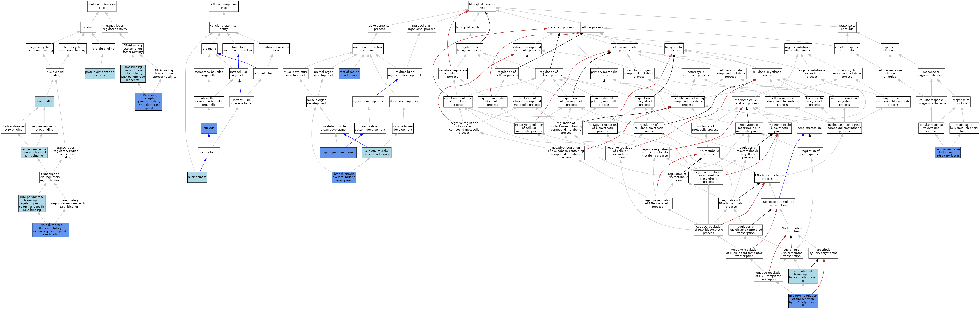Click the biological_process root node
Viewport: 980px width, 309px height.
click(482, 6)
